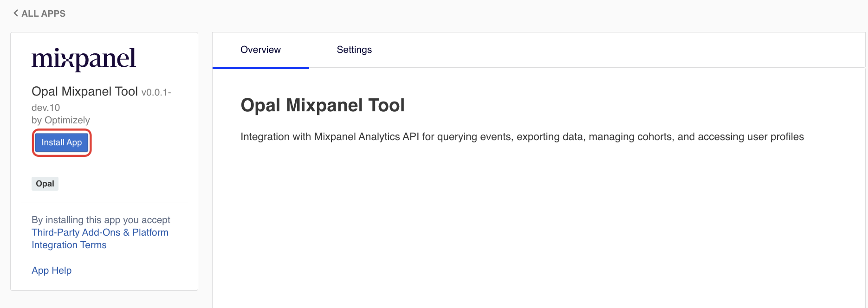The width and height of the screenshot is (868, 308).
Task: Switch to the Settings tab
Action: (354, 50)
